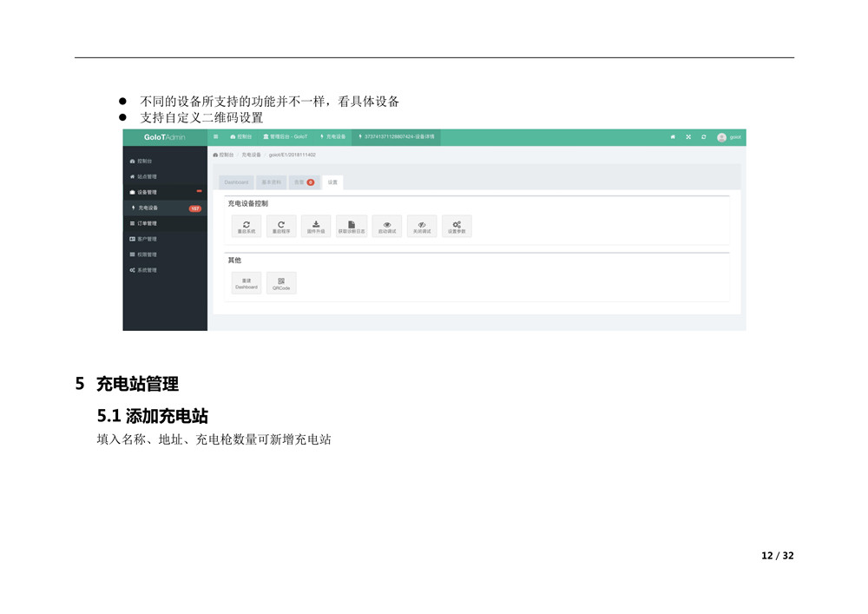Open the QRCode icon button
868x614 pixels.
(281, 283)
